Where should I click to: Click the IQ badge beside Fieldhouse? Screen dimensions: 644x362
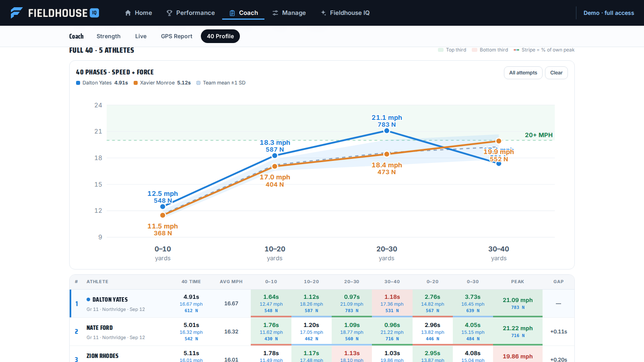pos(94,13)
